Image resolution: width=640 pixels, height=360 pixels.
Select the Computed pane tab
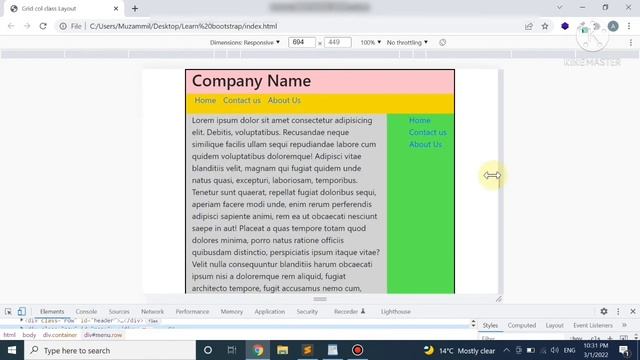coord(522,325)
